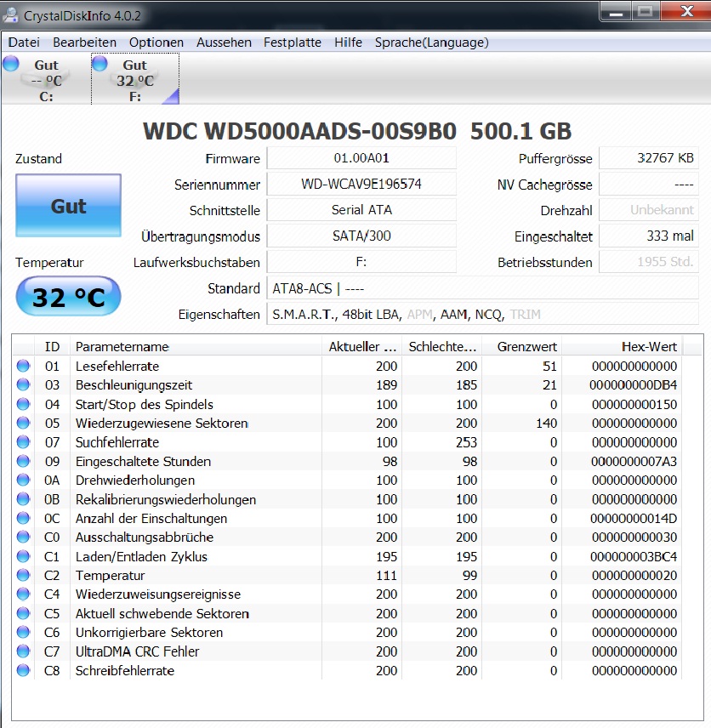Click the ID column header
Screen dimensions: 711x728
coord(52,346)
